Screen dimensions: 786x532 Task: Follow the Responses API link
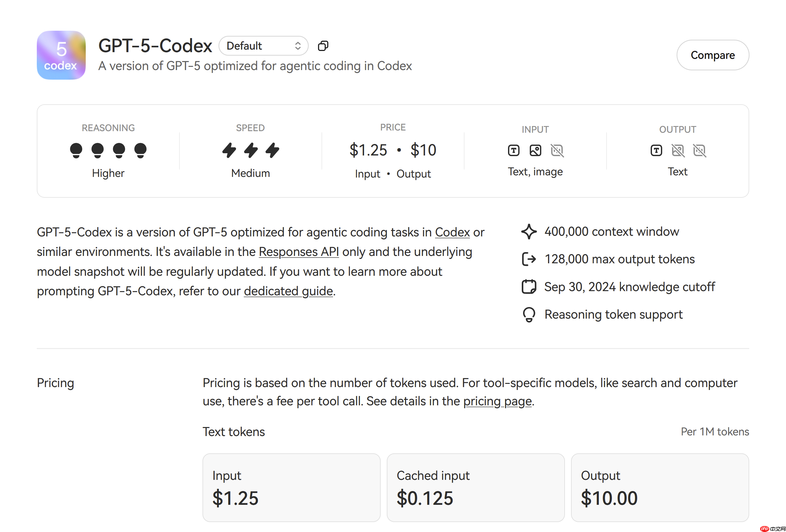(x=299, y=252)
